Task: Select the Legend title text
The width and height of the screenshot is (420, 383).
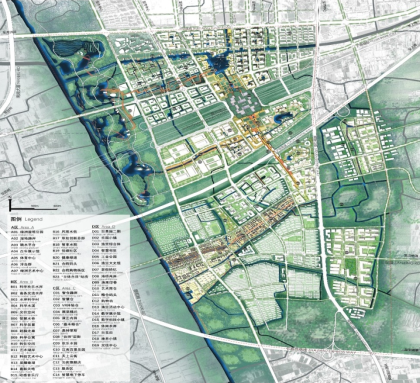Action: click(x=27, y=219)
